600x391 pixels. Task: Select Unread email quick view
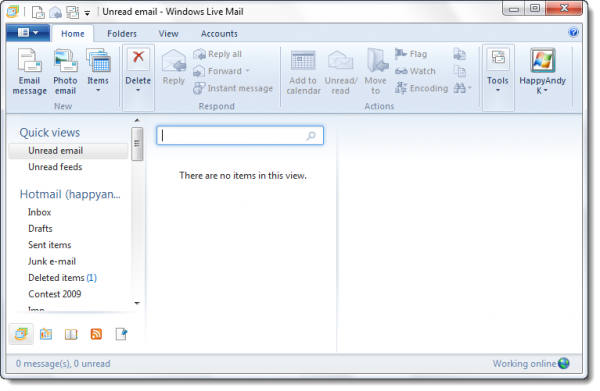[x=68, y=151]
